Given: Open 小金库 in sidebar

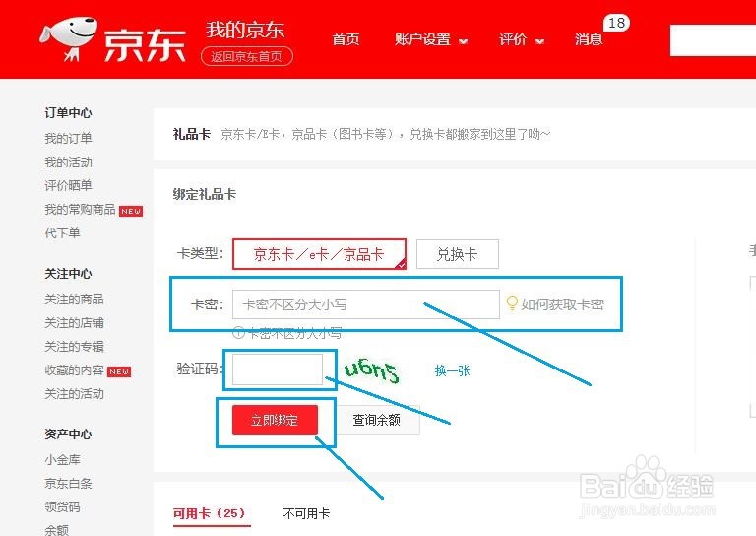Looking at the screenshot, I should point(62,460).
